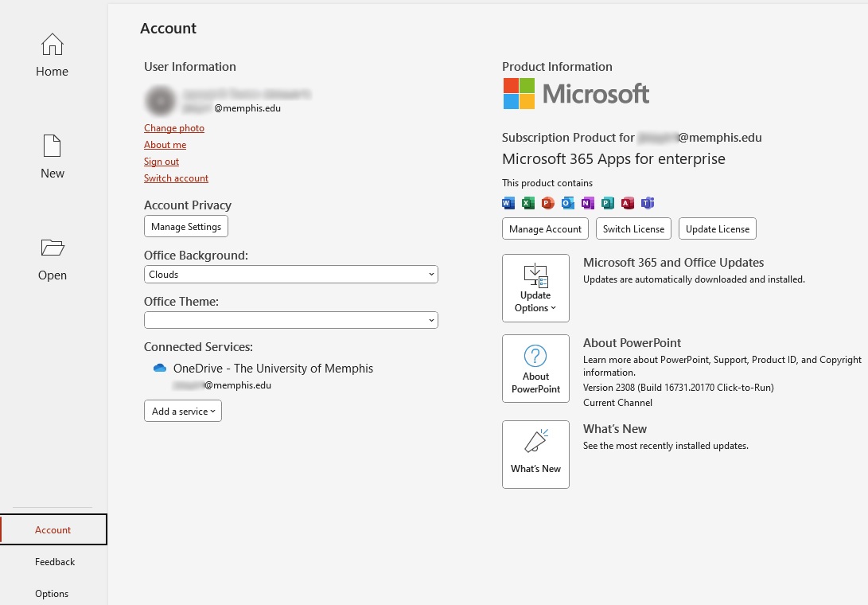Click the Outlook icon in the icon row
The image size is (868, 605).
(567, 203)
